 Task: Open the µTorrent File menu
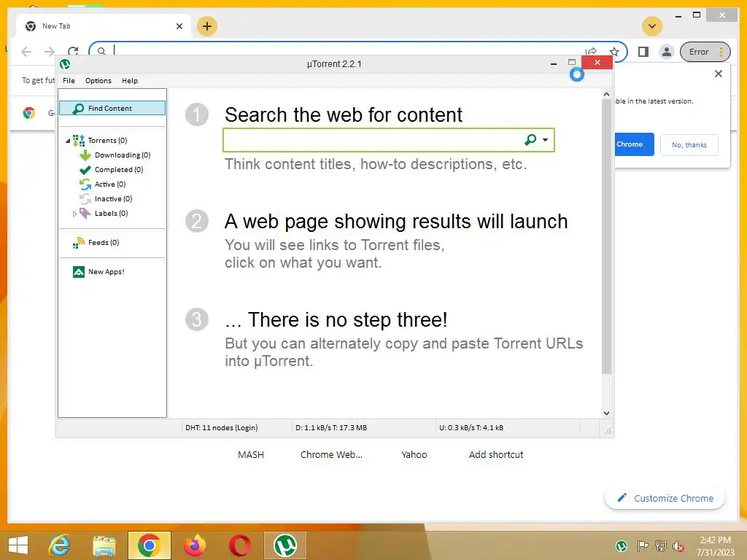click(69, 80)
